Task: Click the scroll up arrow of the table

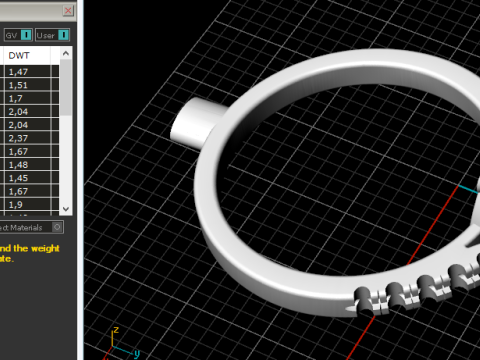Action: point(66,53)
